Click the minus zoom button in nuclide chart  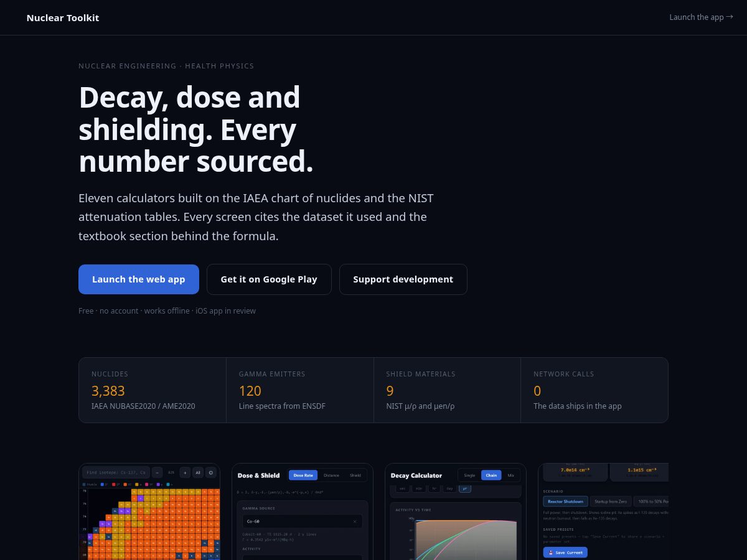pyautogui.click(x=157, y=472)
